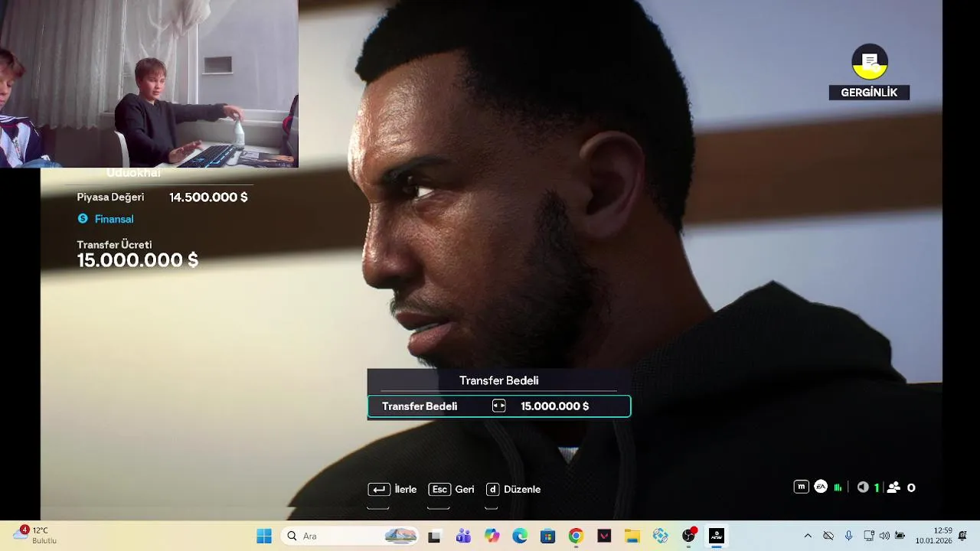Open File Explorer from the taskbar

pyautogui.click(x=632, y=536)
